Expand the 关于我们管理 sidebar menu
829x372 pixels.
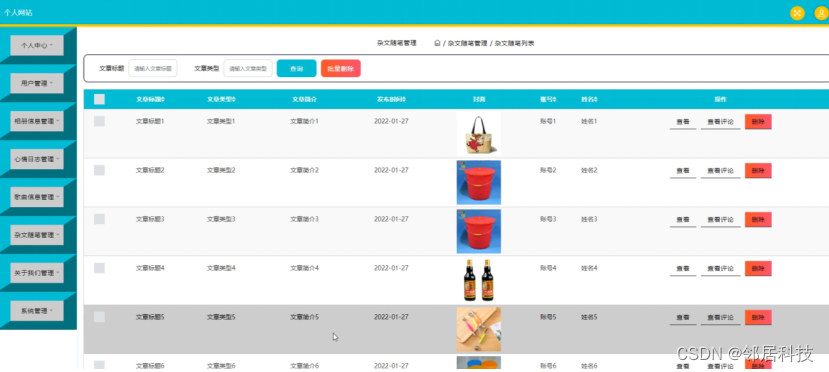pos(37,273)
